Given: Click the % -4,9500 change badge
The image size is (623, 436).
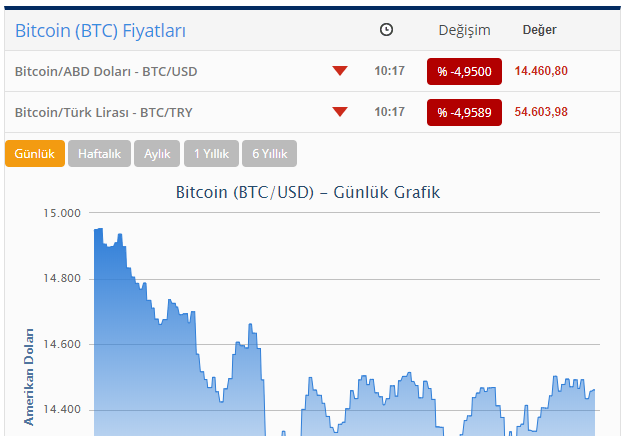Looking at the screenshot, I should (464, 72).
